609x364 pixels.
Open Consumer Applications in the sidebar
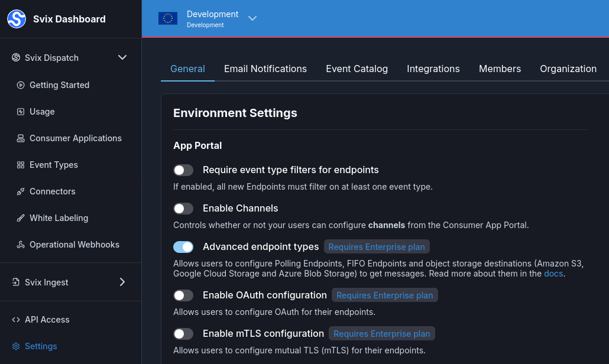click(75, 138)
